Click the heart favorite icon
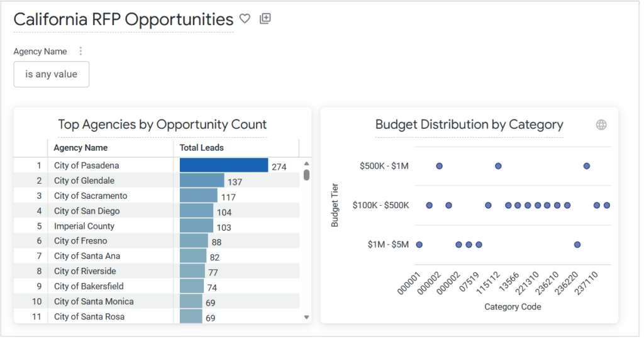The height and width of the screenshot is (339, 644). pos(245,19)
